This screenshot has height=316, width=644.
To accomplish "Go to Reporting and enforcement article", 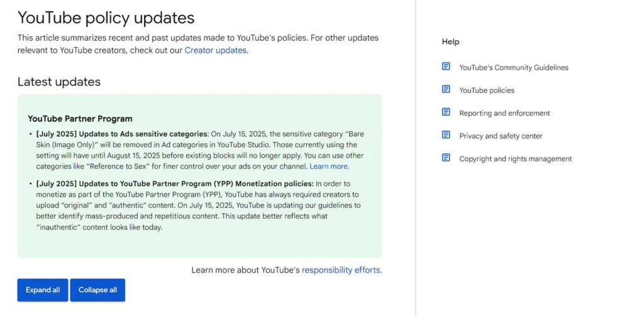I will 504,113.
